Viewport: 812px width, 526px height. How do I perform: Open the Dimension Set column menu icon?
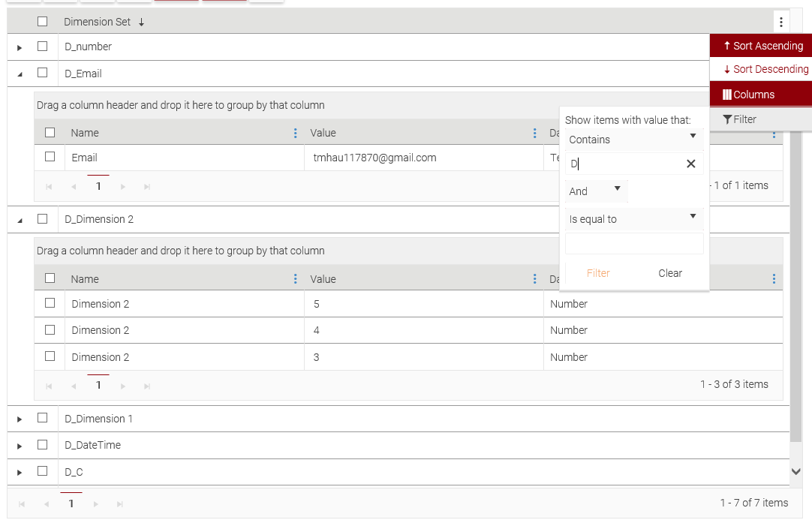pyautogui.click(x=781, y=22)
